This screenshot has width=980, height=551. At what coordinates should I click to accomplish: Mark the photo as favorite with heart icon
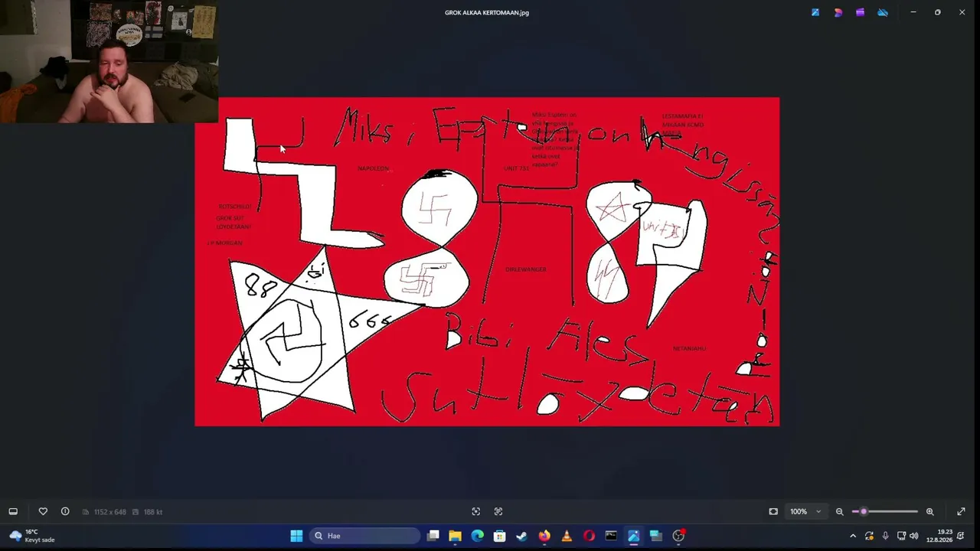coord(43,511)
